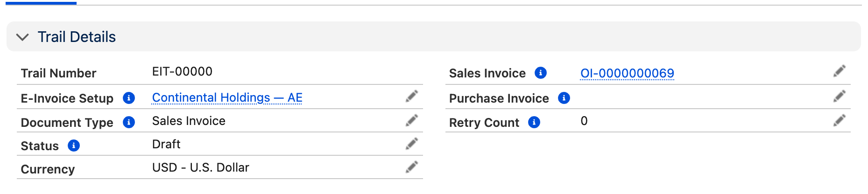Edit the Currency field pencil icon

[x=412, y=167]
